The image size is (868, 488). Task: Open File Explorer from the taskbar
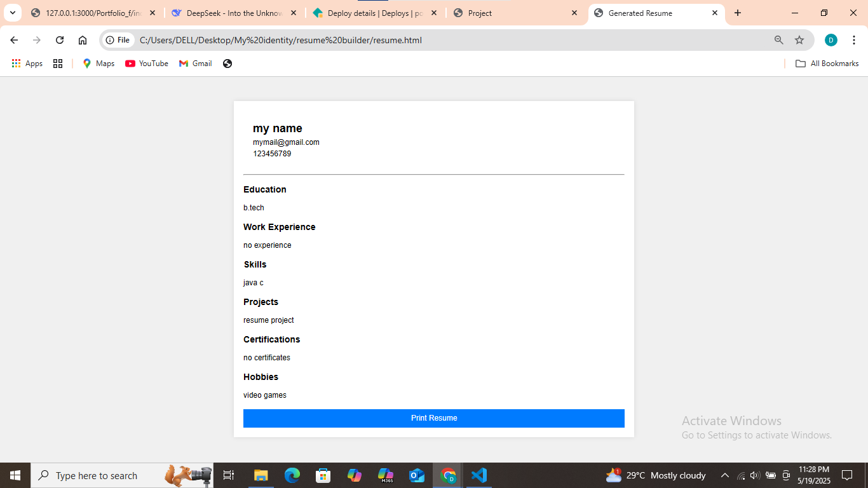coord(261,475)
